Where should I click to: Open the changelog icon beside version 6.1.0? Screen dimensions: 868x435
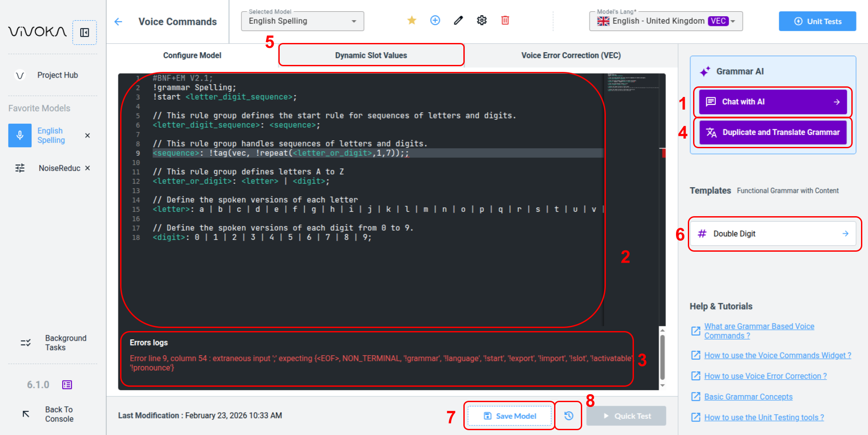click(x=67, y=385)
